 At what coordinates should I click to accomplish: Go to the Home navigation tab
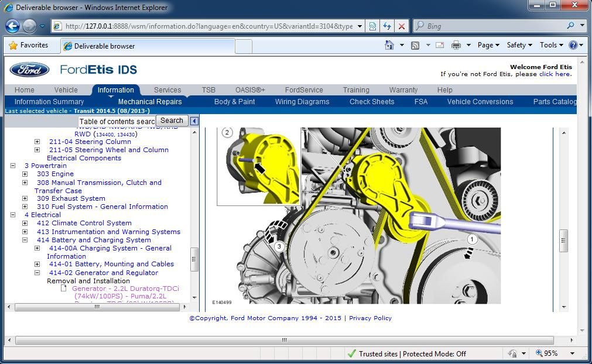click(x=24, y=90)
